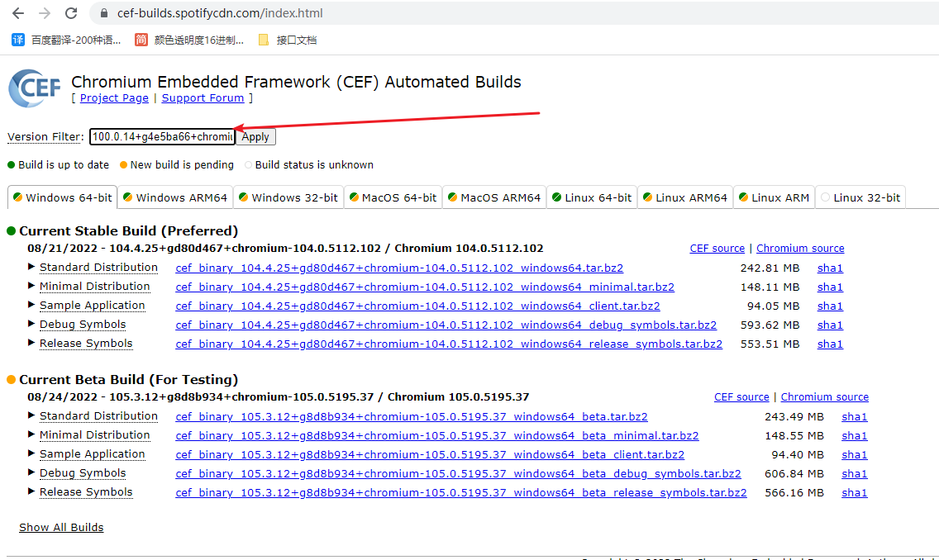Open sha1 for the 242.81 MB file

(x=830, y=268)
